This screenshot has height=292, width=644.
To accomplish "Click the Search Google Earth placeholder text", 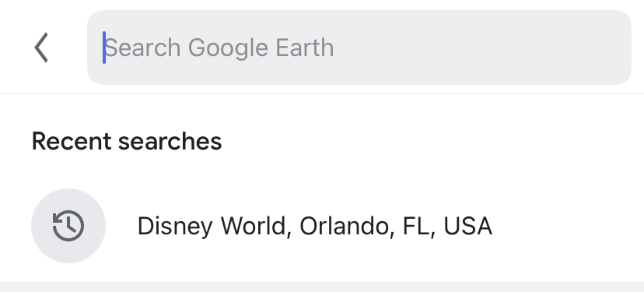I will coord(219,47).
